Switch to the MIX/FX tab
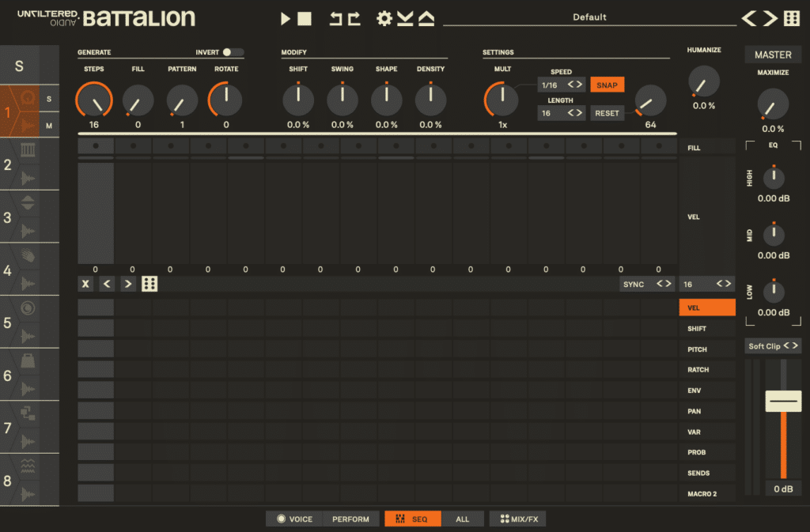Screen dimensions: 810x532 [517, 519]
